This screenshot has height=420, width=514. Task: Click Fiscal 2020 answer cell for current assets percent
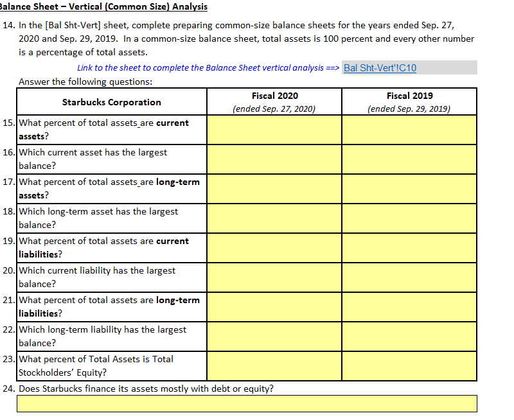273,129
